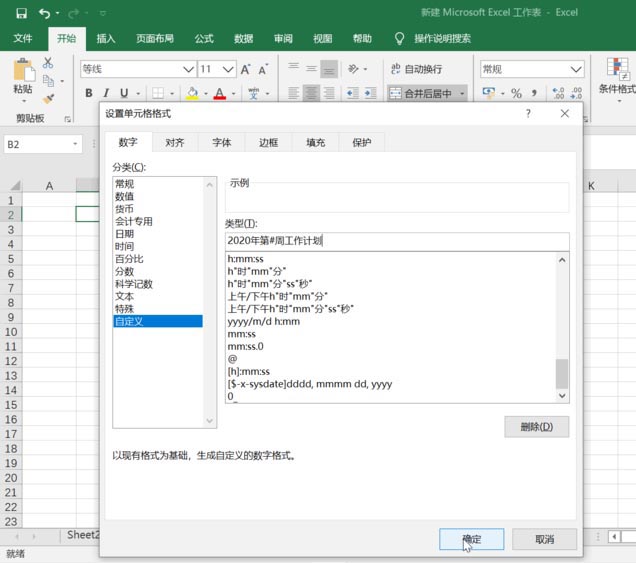Click the Cut scissors icon
The width and height of the screenshot is (636, 563).
point(48,63)
